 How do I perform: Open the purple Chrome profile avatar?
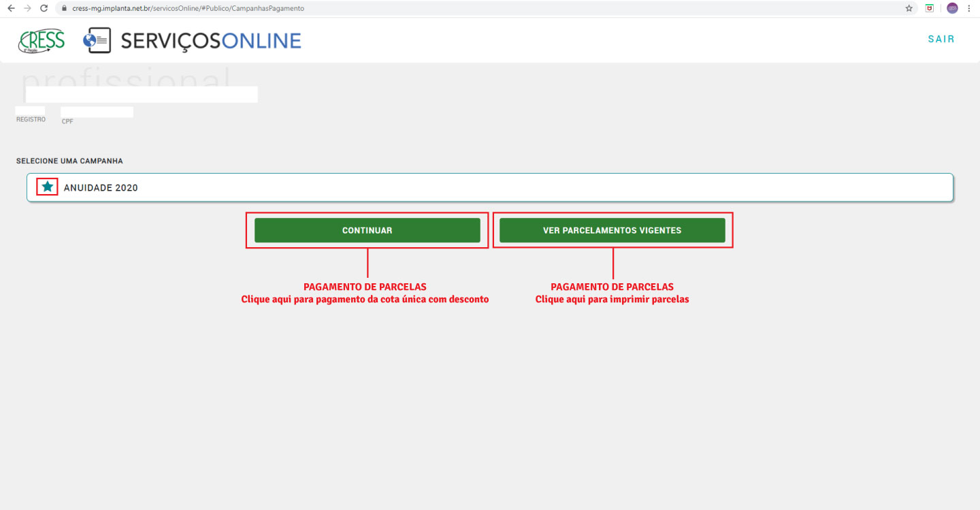(x=952, y=8)
